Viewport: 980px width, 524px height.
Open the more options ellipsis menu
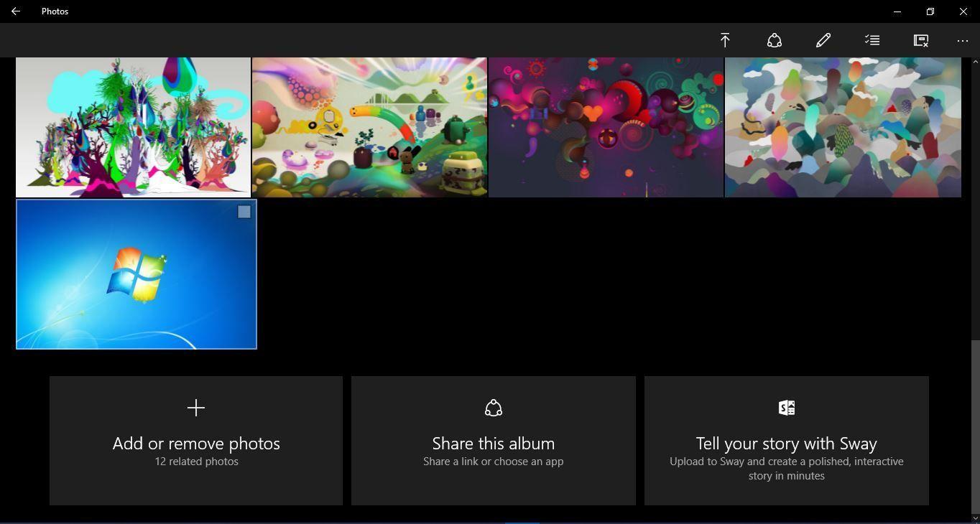pyautogui.click(x=963, y=41)
